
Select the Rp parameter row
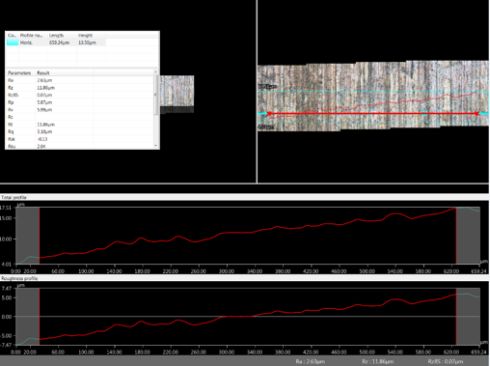[80, 102]
